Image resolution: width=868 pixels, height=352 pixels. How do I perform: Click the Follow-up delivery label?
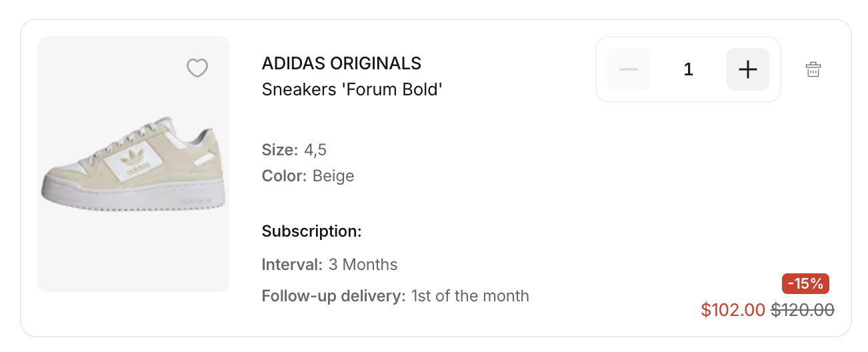click(333, 295)
